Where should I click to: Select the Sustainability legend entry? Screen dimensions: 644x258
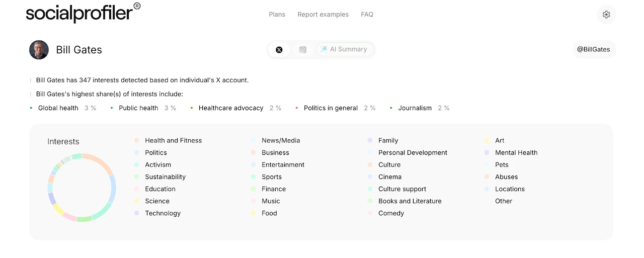(x=160, y=177)
